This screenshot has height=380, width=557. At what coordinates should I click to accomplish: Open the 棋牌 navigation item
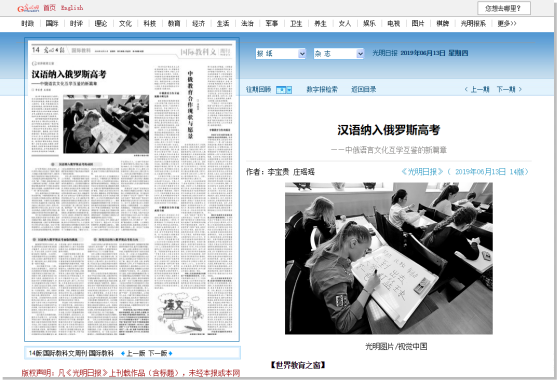pos(442,23)
